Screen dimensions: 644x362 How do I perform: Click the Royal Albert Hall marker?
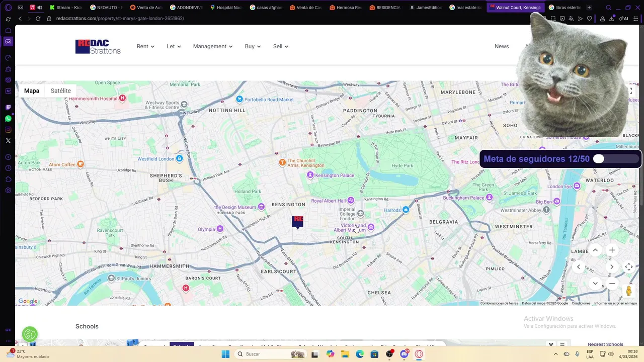(351, 201)
